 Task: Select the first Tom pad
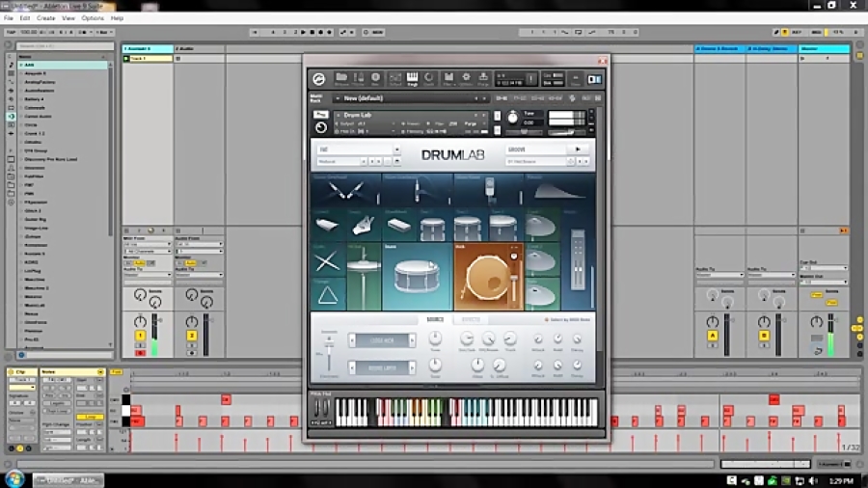(x=433, y=226)
